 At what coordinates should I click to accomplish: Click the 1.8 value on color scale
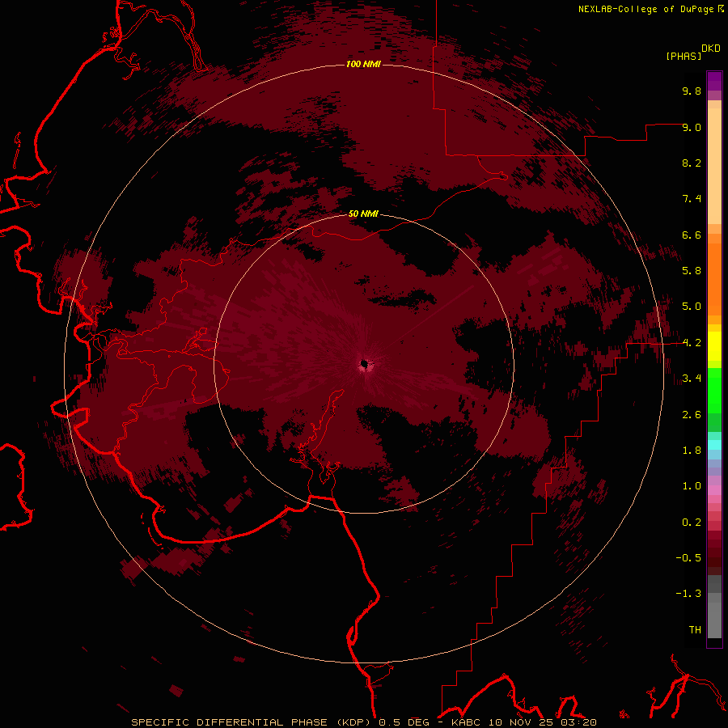692,451
